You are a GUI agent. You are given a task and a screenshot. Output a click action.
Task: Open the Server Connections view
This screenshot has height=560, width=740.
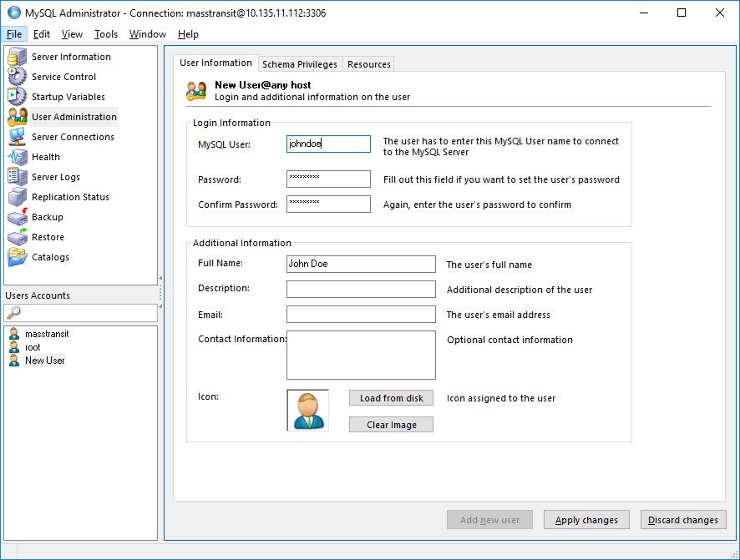73,136
